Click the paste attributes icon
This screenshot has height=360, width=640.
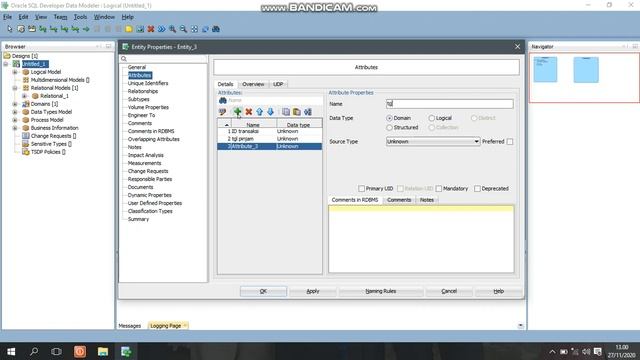(x=297, y=111)
